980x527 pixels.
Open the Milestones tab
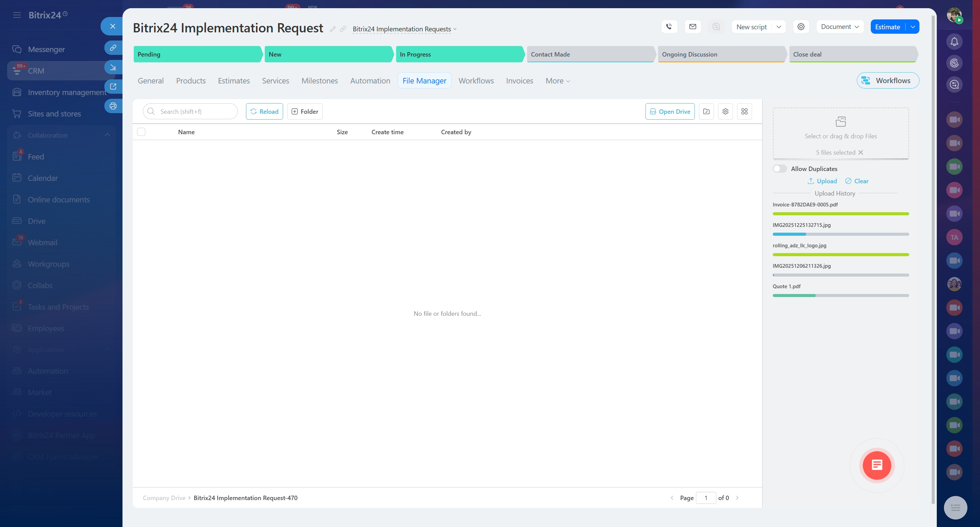click(319, 81)
